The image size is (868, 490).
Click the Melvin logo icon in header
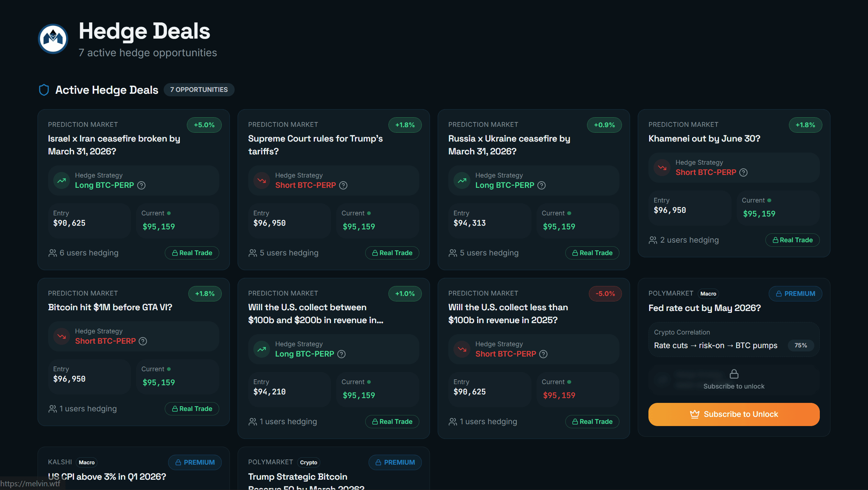click(x=53, y=39)
